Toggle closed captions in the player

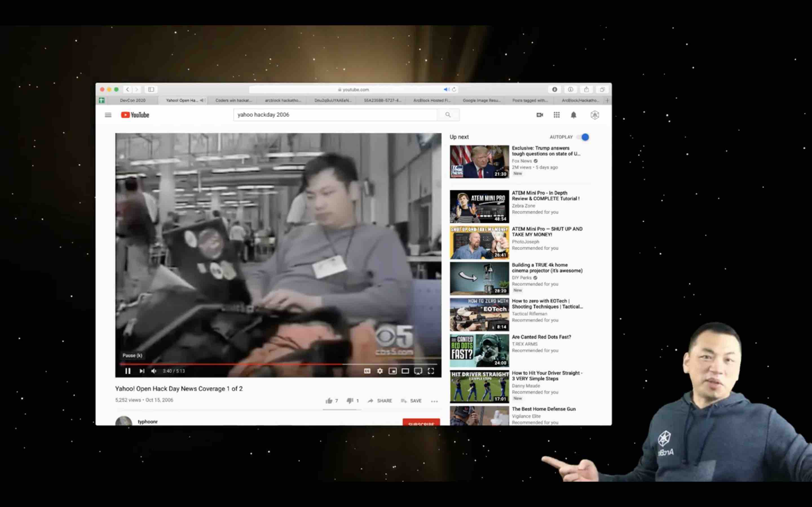point(367,371)
